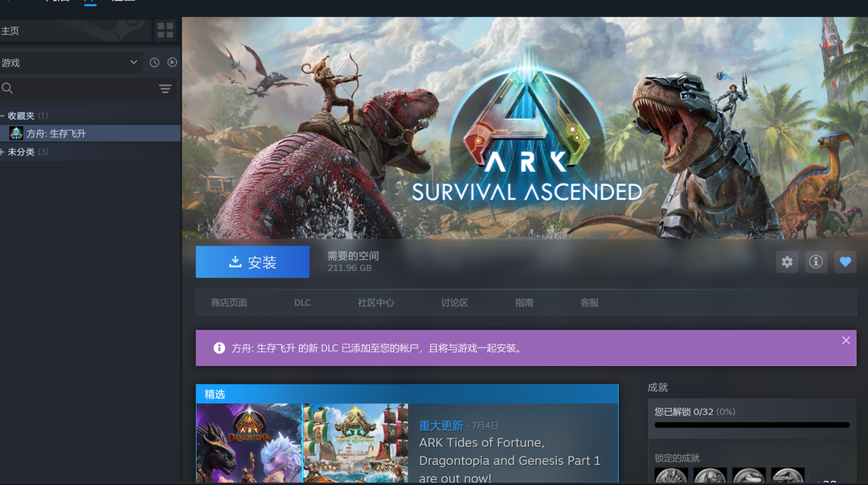Click the ARK game icon in sidebar
This screenshot has width=868, height=485.
click(16, 134)
